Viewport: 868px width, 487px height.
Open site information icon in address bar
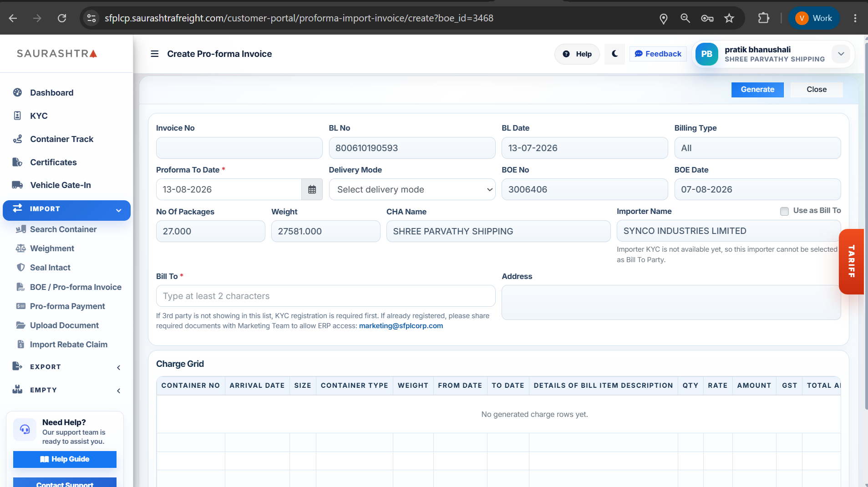coord(91,18)
